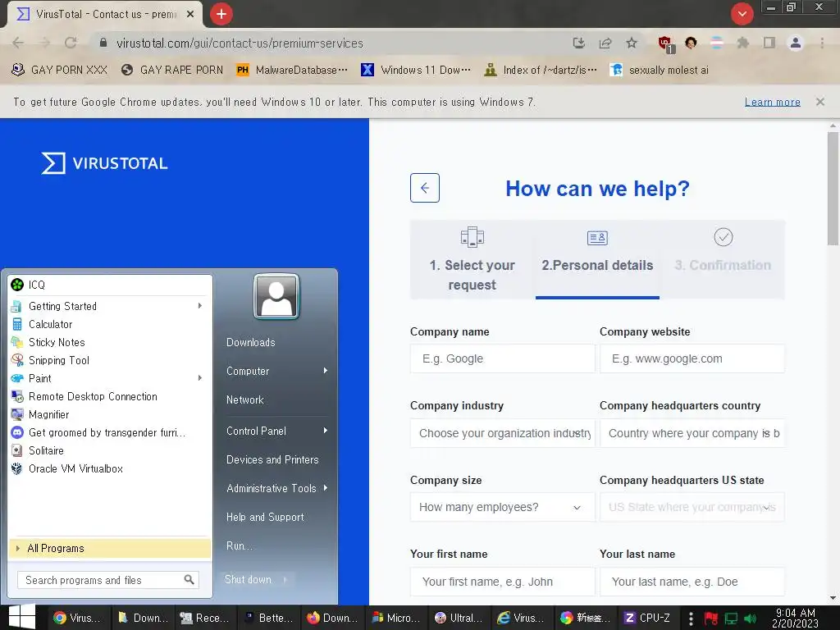
Task: Expand All Programs in the Start menu
Action: tap(110, 548)
